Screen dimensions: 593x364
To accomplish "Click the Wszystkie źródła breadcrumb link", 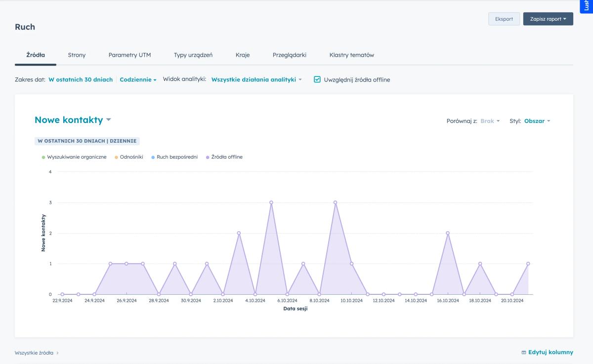I will tap(34, 353).
